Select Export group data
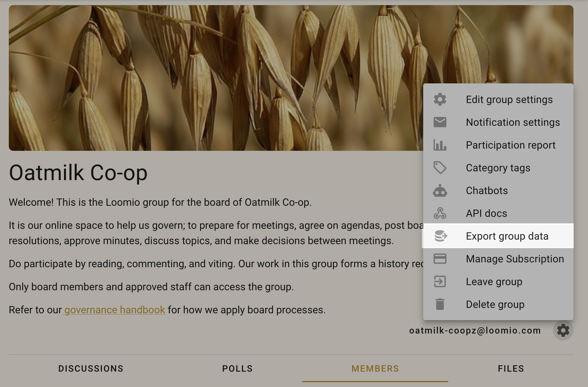The image size is (588, 387). pyautogui.click(x=498, y=236)
